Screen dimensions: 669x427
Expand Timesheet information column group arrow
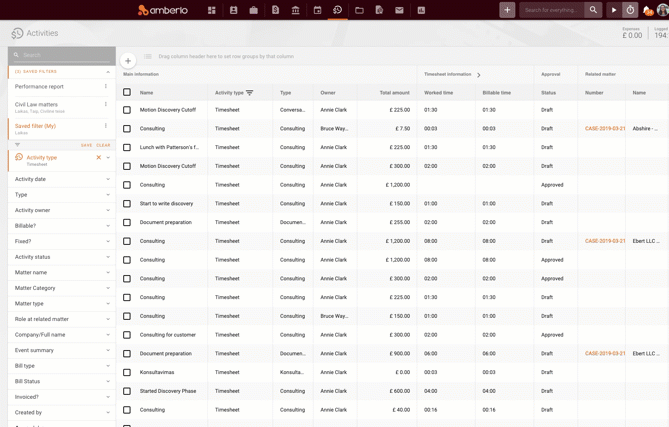point(479,75)
